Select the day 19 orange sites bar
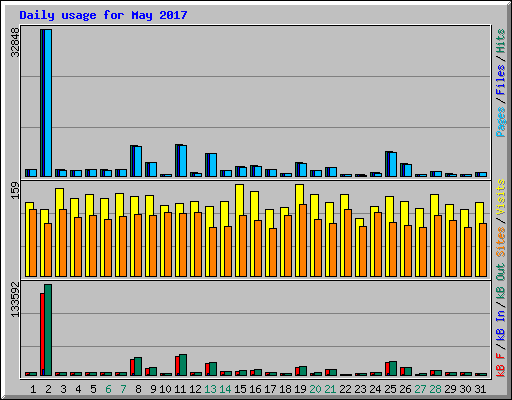Image resolution: width=512 pixels, height=400 pixels. [303, 240]
